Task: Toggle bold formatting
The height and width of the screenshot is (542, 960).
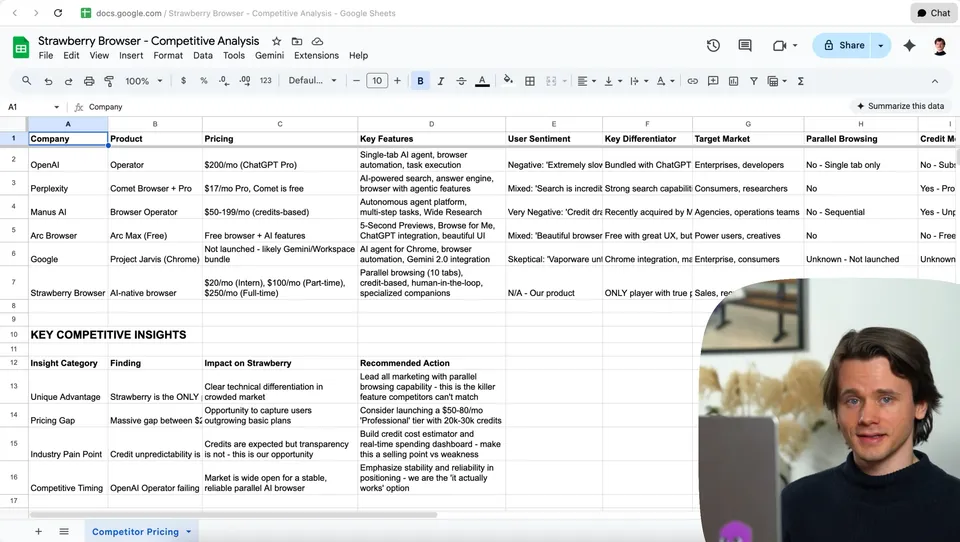Action: (x=420, y=81)
